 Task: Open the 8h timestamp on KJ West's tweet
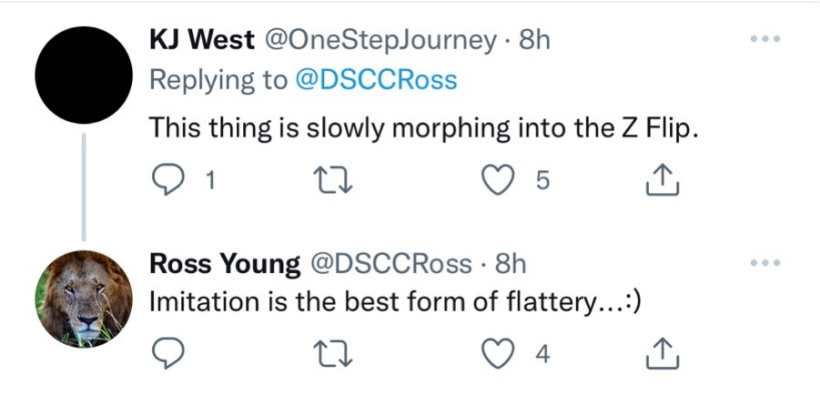point(534,40)
